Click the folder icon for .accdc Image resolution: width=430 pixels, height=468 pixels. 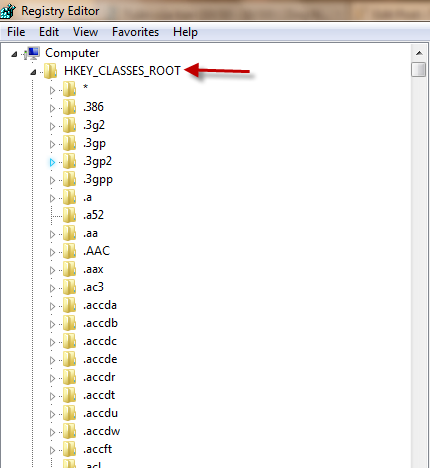pos(69,341)
